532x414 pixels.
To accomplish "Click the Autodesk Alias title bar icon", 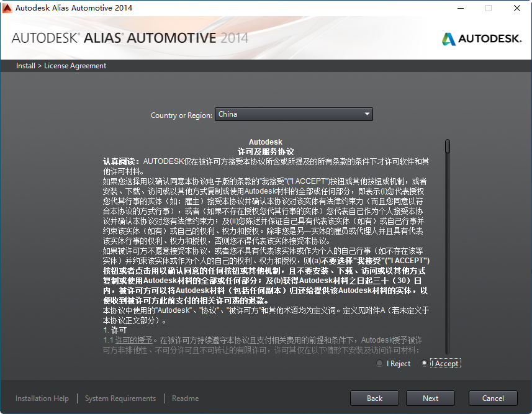I will coord(7,8).
